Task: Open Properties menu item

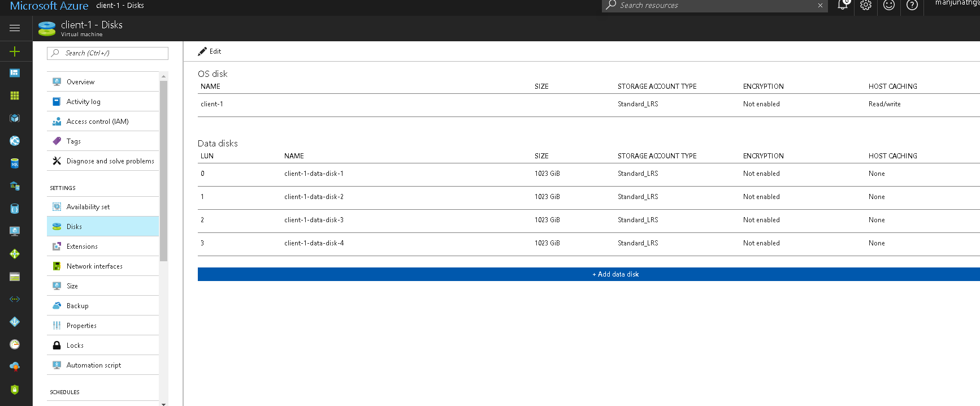Action: tap(103, 326)
